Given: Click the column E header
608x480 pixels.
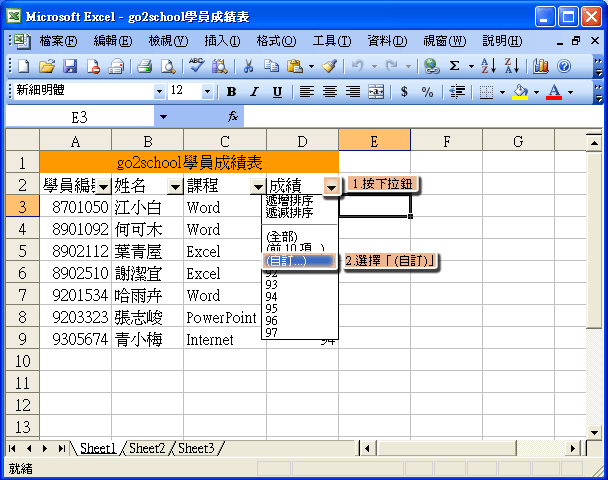Looking at the screenshot, I should (374, 142).
